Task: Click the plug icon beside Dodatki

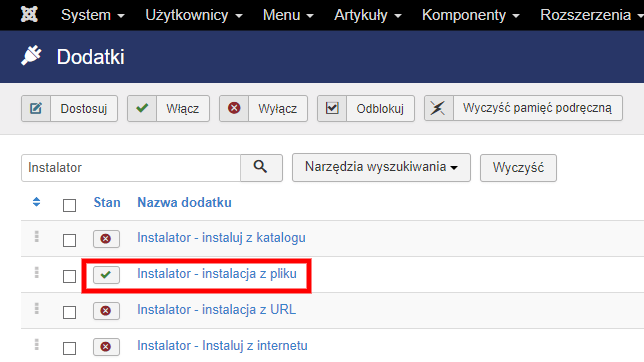Action: (31, 55)
